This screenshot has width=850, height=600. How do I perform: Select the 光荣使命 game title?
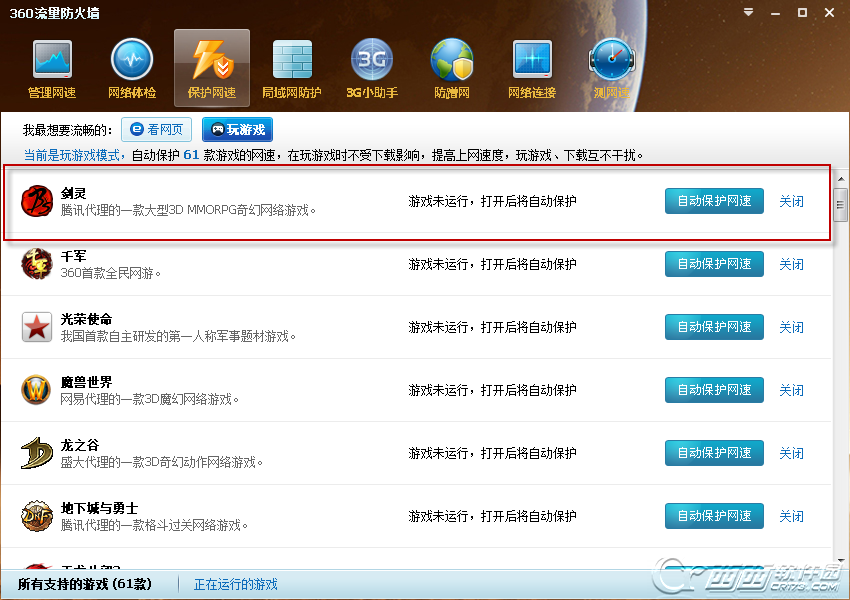click(86, 319)
